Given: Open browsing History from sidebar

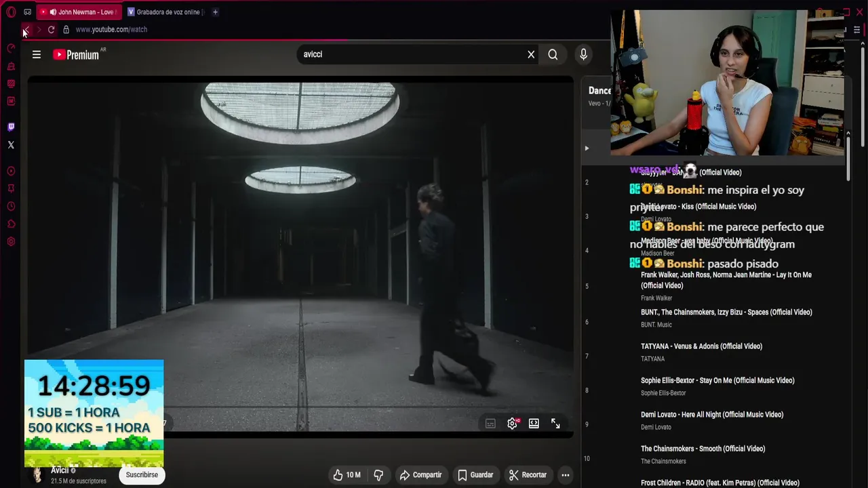Looking at the screenshot, I should pyautogui.click(x=11, y=206).
